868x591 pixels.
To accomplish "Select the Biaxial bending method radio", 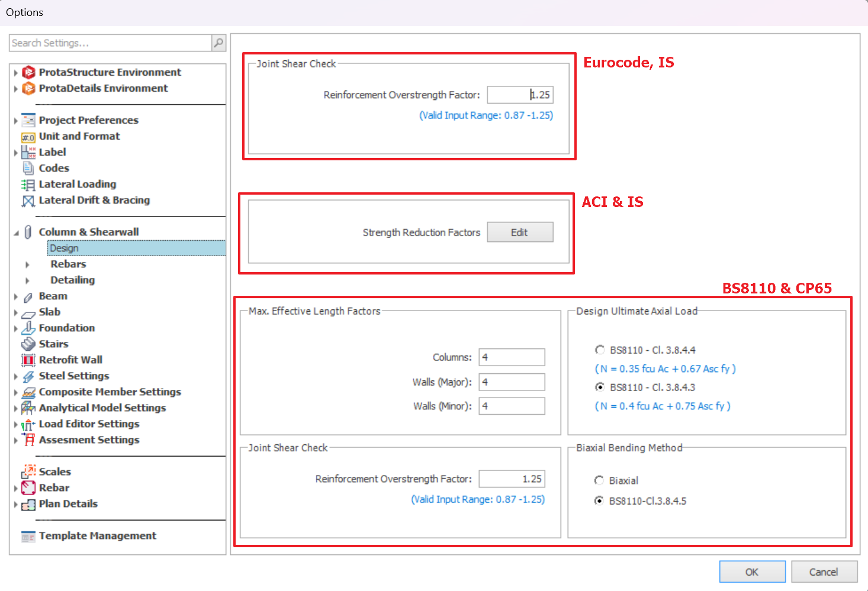I will (599, 480).
